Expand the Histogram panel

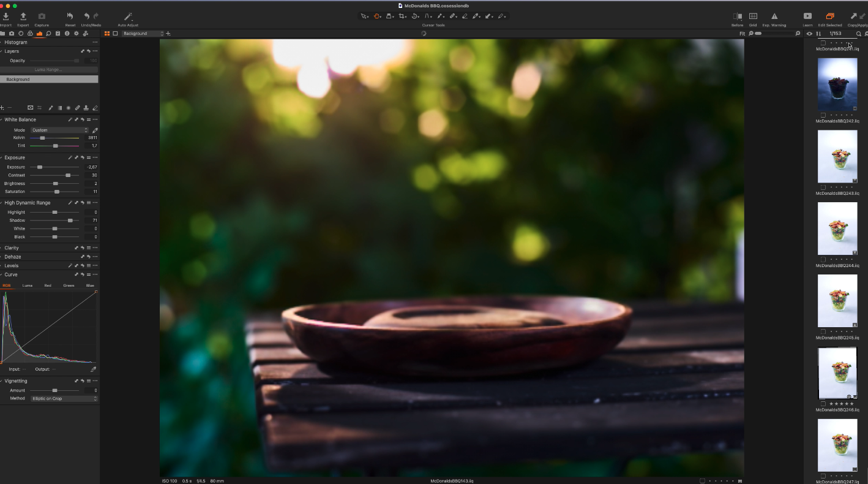click(2, 42)
